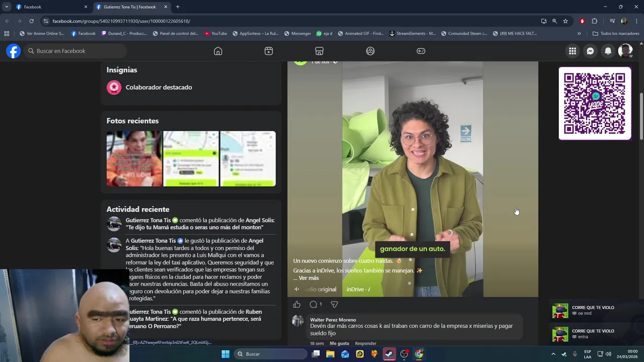Open the first recent photo thumbnail

[134, 159]
